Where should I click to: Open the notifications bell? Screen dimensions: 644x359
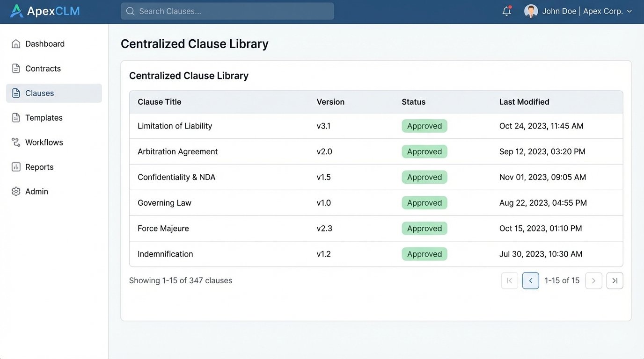[506, 11]
